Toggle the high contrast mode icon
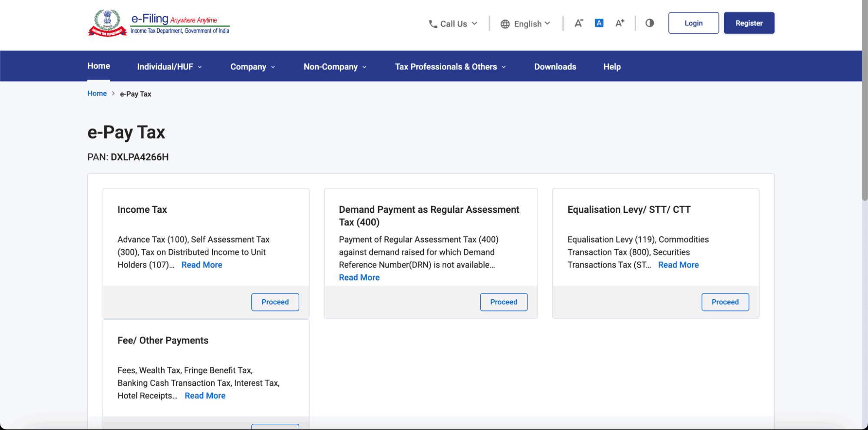This screenshot has width=868, height=430. [x=650, y=23]
